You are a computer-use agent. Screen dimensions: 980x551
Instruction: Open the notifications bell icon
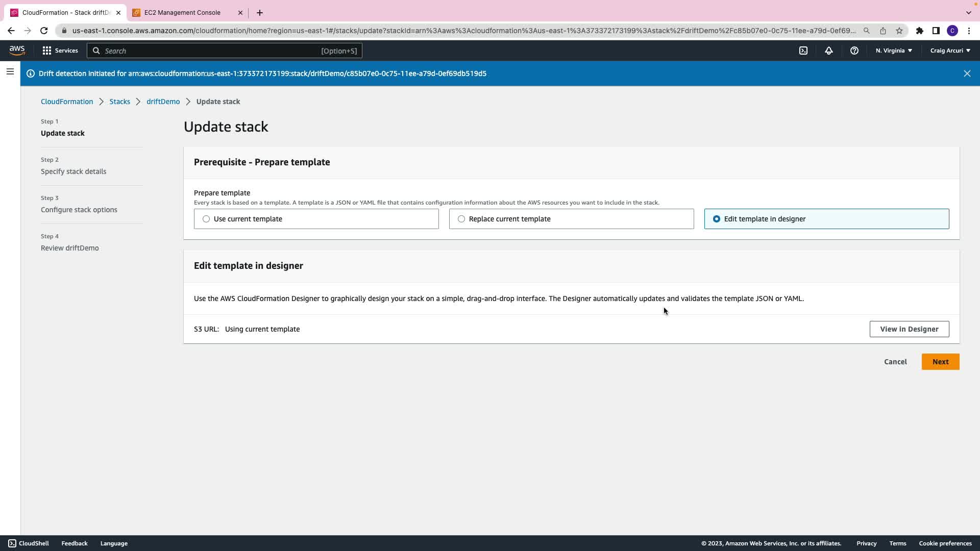coord(829,51)
